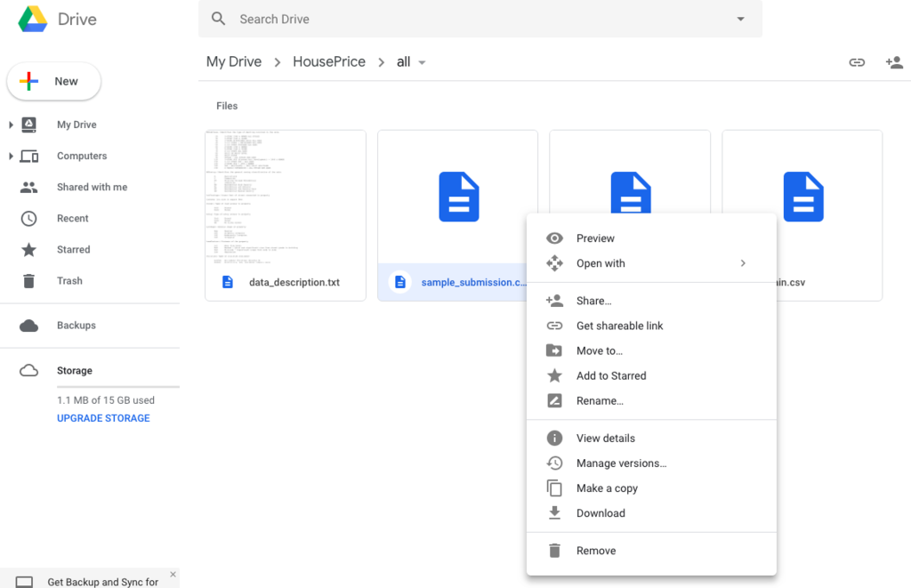Open Backups in the sidebar
The image size is (911, 588).
[77, 326]
